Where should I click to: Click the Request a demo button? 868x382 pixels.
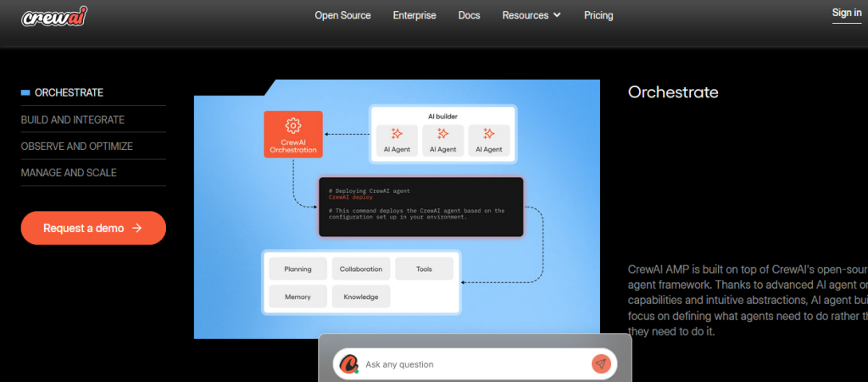pyautogui.click(x=93, y=228)
